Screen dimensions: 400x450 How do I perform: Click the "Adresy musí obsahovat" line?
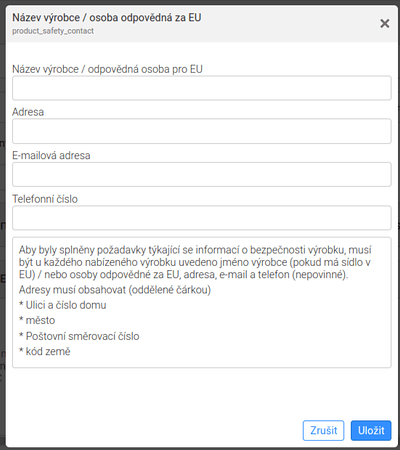pos(115,290)
